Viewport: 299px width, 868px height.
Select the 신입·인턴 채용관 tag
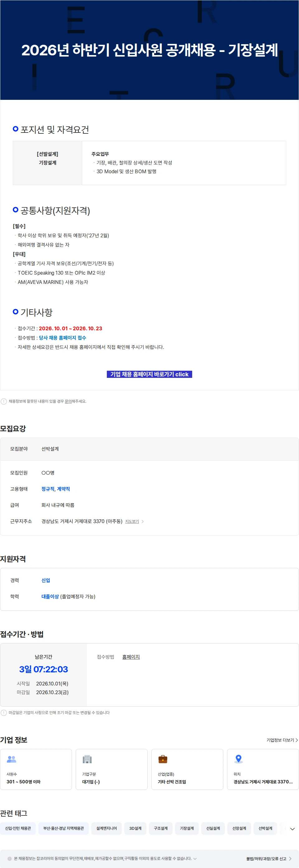[18, 828]
